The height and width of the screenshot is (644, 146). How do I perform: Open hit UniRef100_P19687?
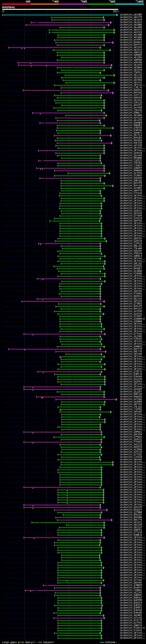pyautogui.click(x=131, y=175)
